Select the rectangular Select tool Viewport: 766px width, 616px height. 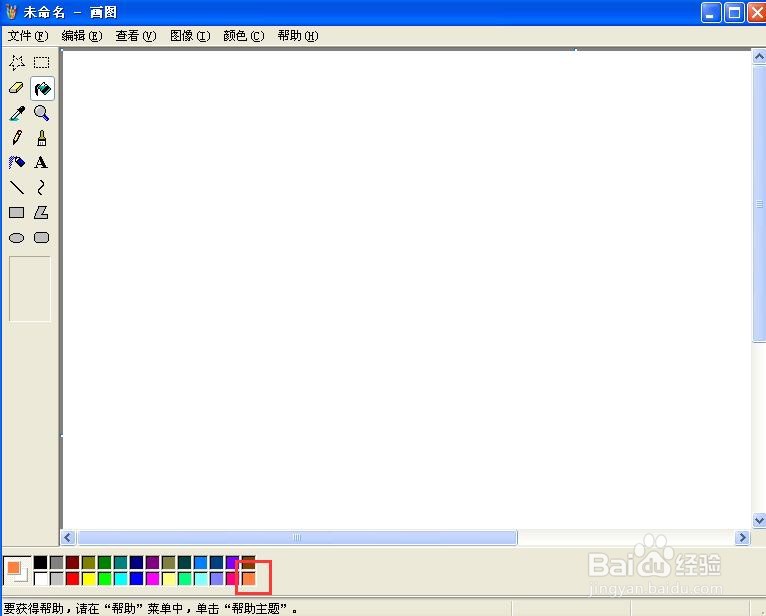[42, 63]
